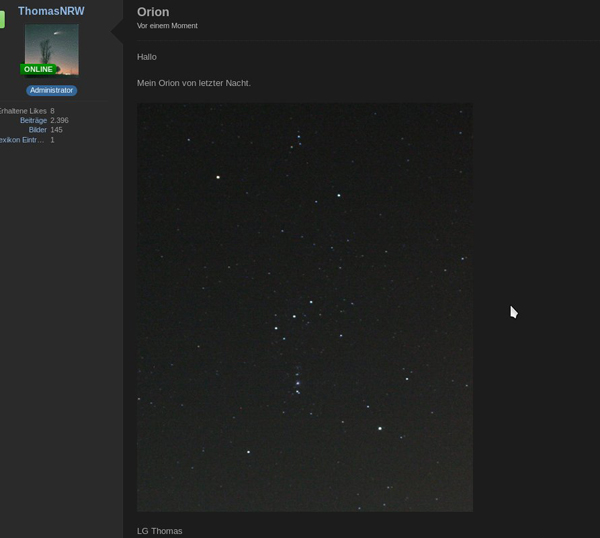The height and width of the screenshot is (538, 600).
Task: Click the Administrator rank badge
Action: [52, 90]
